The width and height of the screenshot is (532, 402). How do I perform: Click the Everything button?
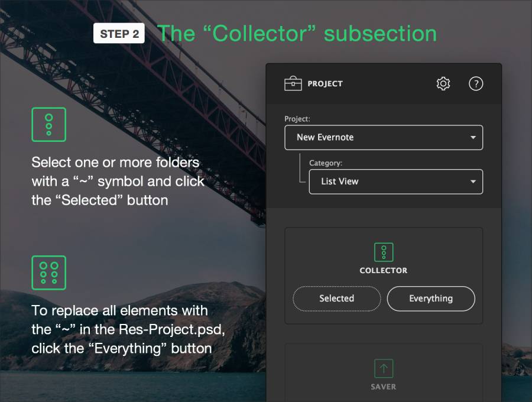point(431,299)
